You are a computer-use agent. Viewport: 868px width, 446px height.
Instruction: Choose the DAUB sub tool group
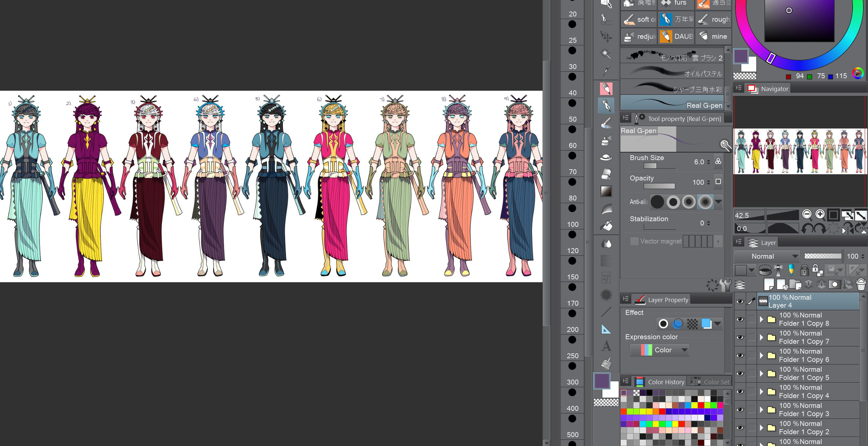[x=676, y=36]
